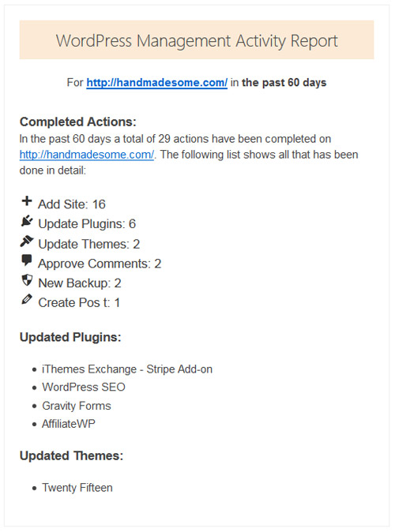The image size is (395, 532).
Task: Click the Add Site: 16 text
Action: click(72, 204)
